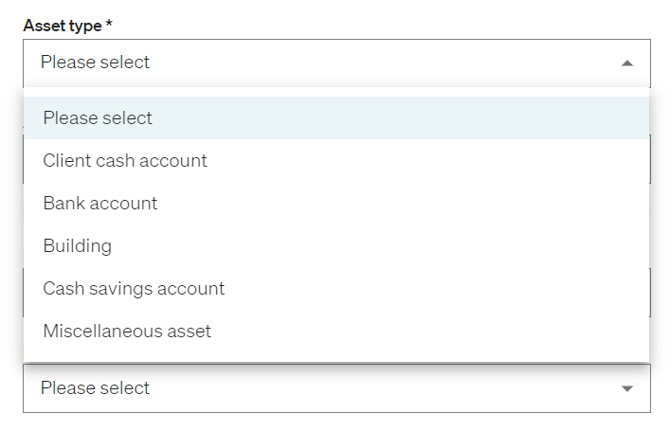
Task: Pick Building as asset type
Action: click(x=77, y=246)
